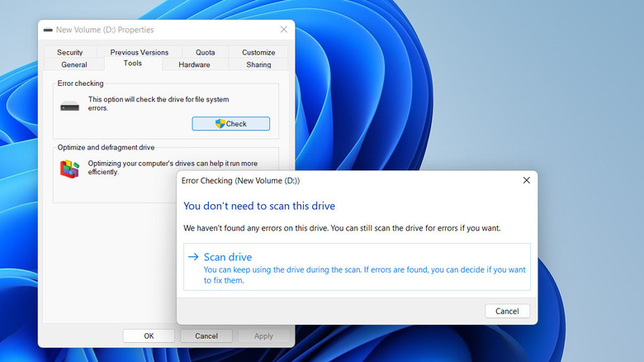Image resolution: width=644 pixels, height=362 pixels.
Task: Close the New Volume Properties window
Action: point(283,30)
